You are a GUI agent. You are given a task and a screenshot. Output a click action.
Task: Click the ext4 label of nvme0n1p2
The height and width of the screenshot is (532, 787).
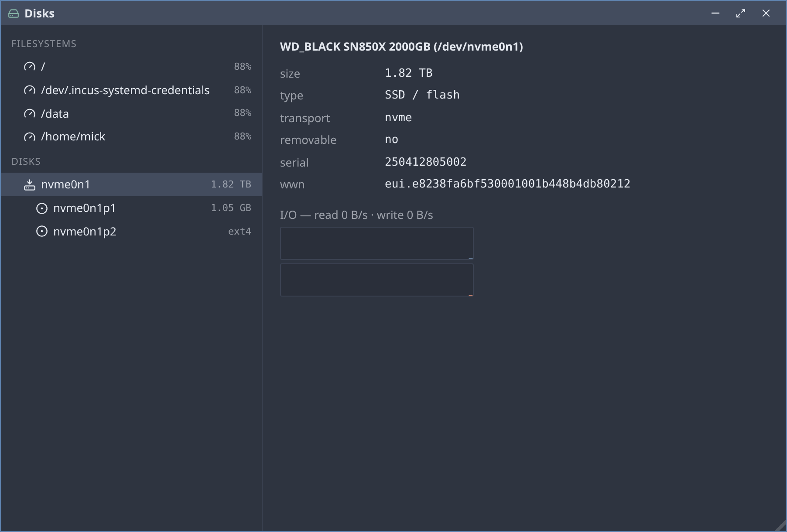tap(240, 232)
